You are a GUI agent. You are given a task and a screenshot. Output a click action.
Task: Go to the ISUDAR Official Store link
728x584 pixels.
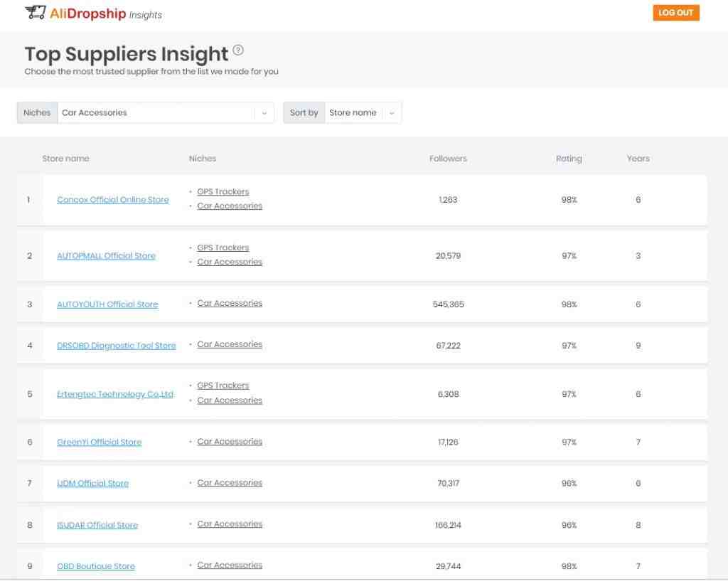(x=97, y=525)
